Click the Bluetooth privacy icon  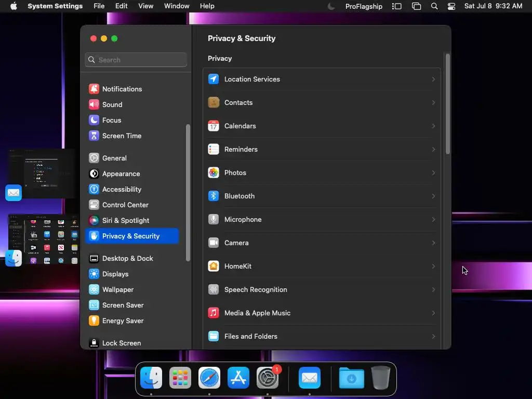pos(214,196)
